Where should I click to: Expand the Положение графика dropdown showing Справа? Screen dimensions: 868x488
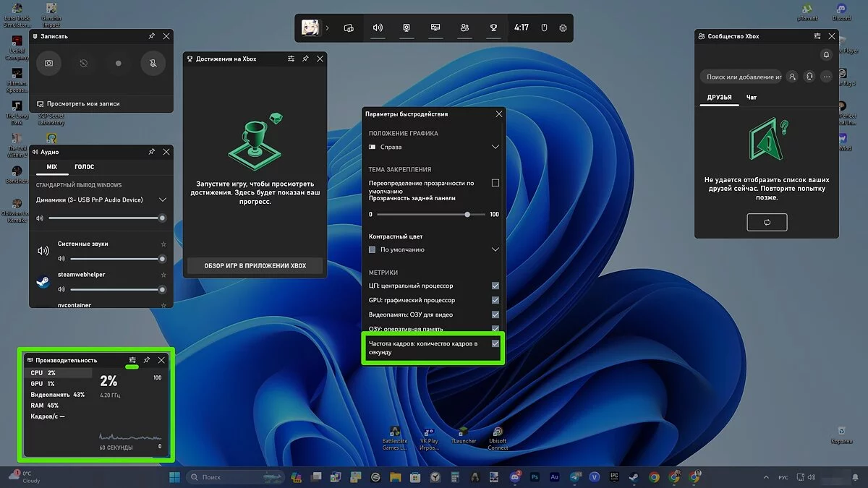pyautogui.click(x=434, y=147)
